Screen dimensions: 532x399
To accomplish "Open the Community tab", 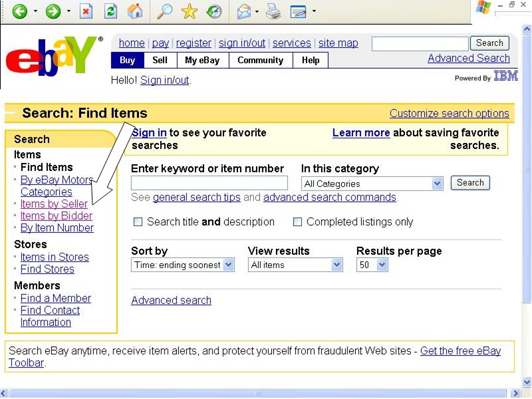I will click(261, 61).
